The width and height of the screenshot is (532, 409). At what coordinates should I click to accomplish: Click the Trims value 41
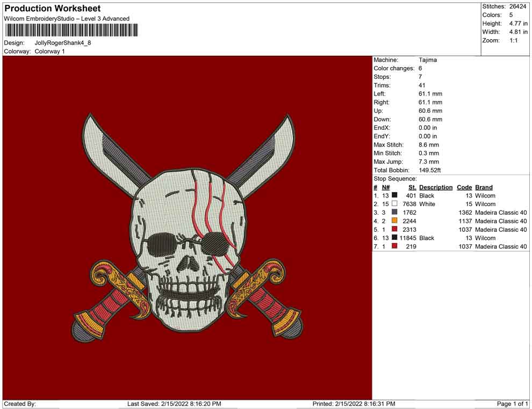[422, 85]
